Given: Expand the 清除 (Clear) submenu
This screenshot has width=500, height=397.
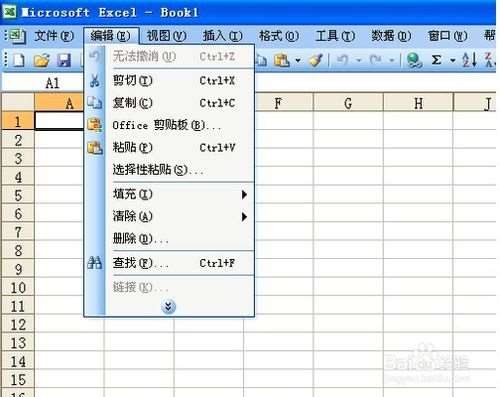Looking at the screenshot, I should tap(180, 216).
